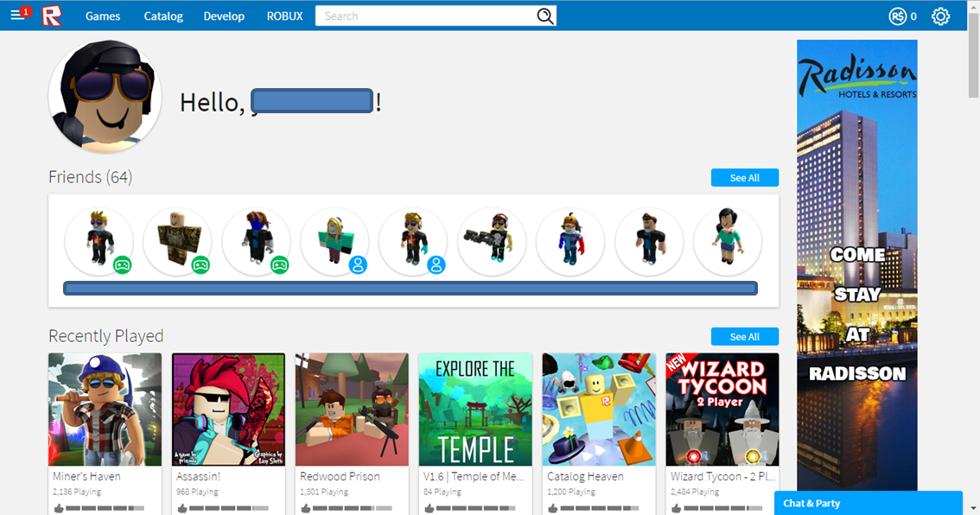
Task: Open friend avatar with red cape
Action: coord(570,242)
